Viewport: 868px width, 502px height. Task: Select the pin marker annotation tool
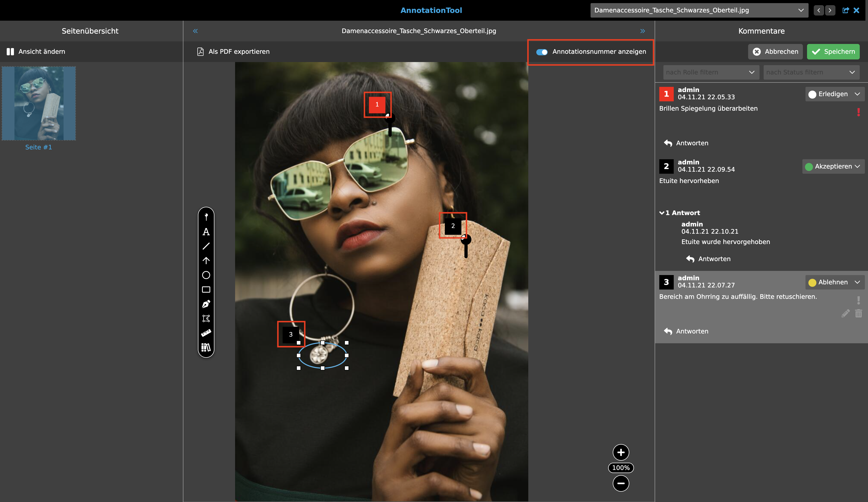pyautogui.click(x=206, y=217)
